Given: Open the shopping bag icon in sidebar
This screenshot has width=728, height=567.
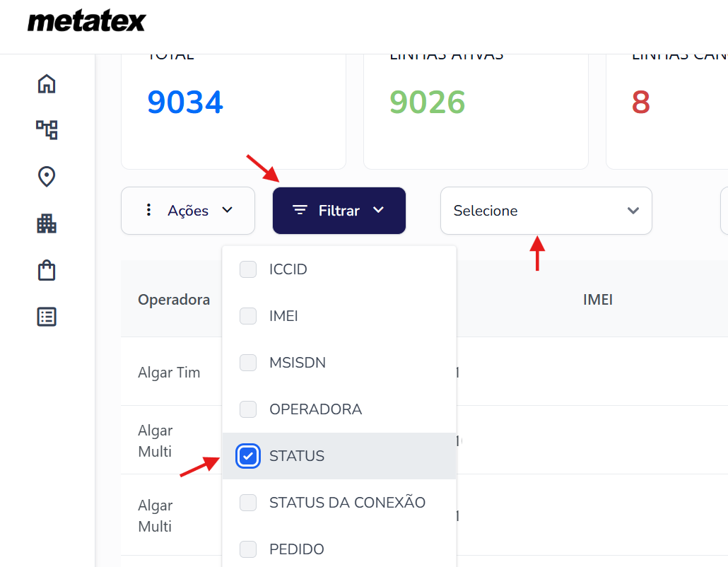Looking at the screenshot, I should click(x=47, y=270).
